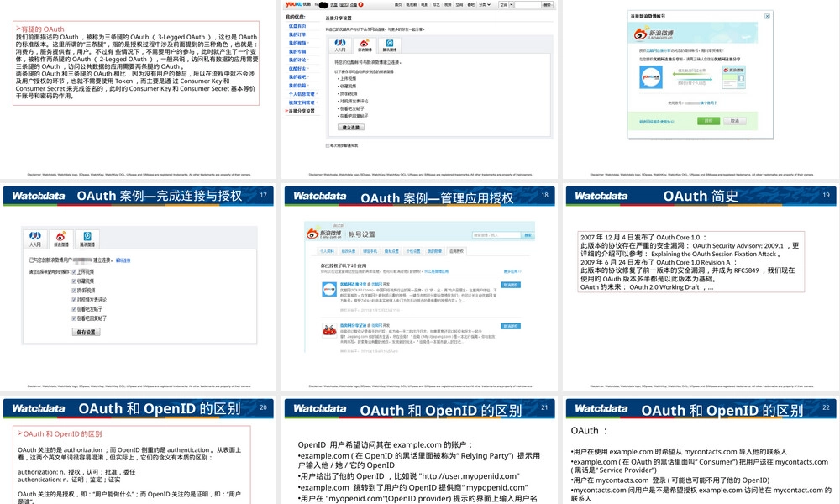Open the service agreement link in the dialog's green footer
The height and width of the screenshot is (504, 840).
657,122
